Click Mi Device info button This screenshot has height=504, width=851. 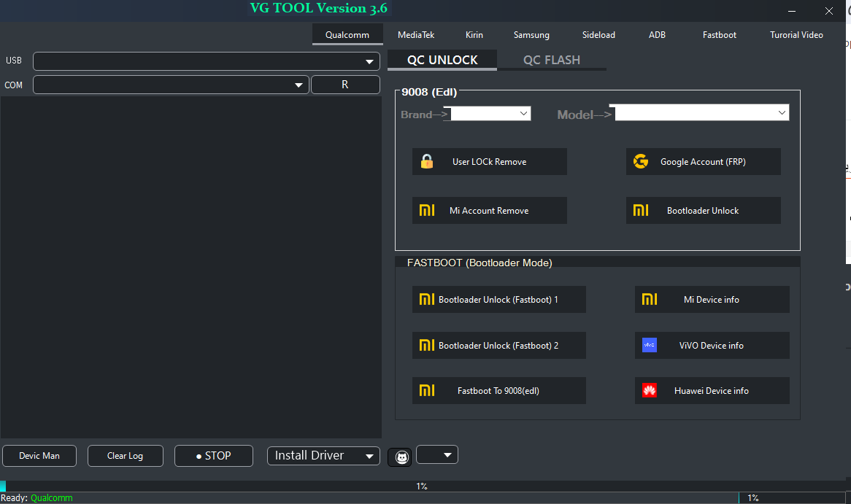(712, 300)
